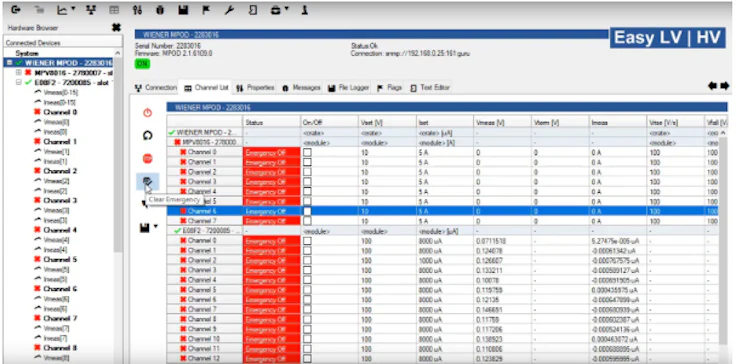
Task: Open the Text Editor tab
Action: pyautogui.click(x=430, y=88)
